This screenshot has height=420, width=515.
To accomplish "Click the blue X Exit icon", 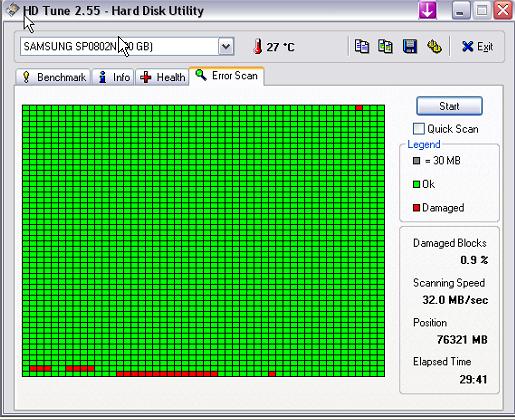I will (x=467, y=47).
